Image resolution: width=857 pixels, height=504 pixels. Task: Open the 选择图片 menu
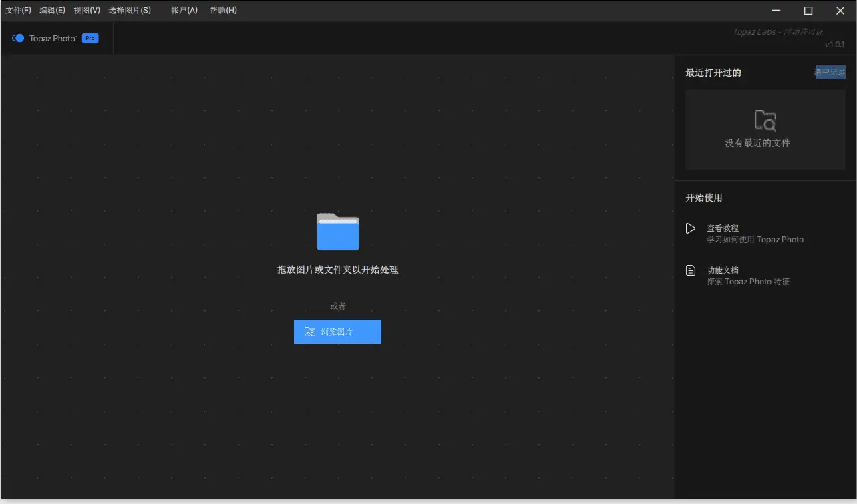pos(130,10)
